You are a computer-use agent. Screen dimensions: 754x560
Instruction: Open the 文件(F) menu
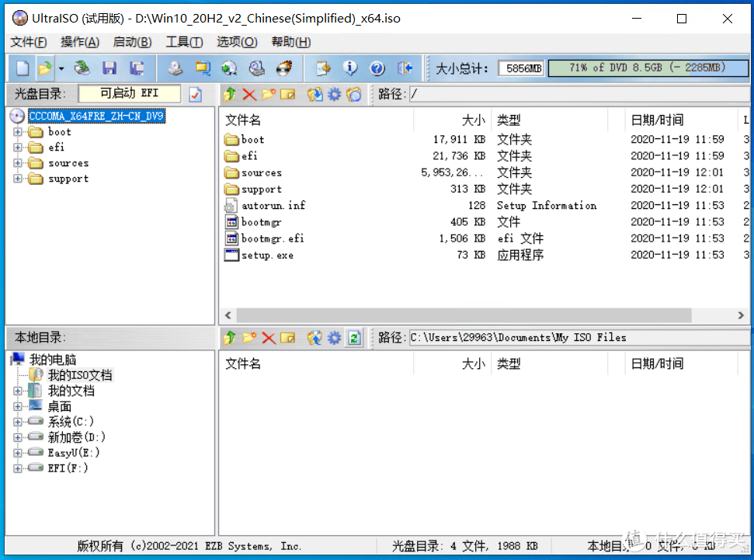(29, 42)
